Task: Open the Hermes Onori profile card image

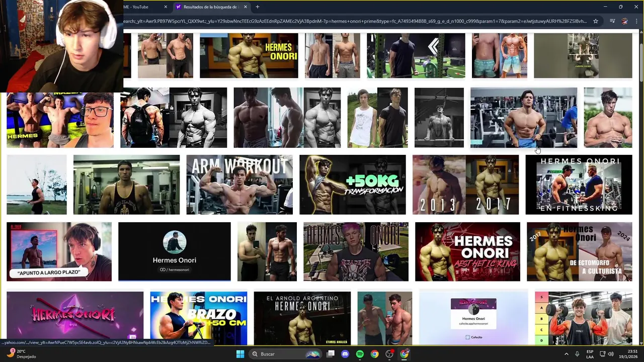Action: pos(175,252)
